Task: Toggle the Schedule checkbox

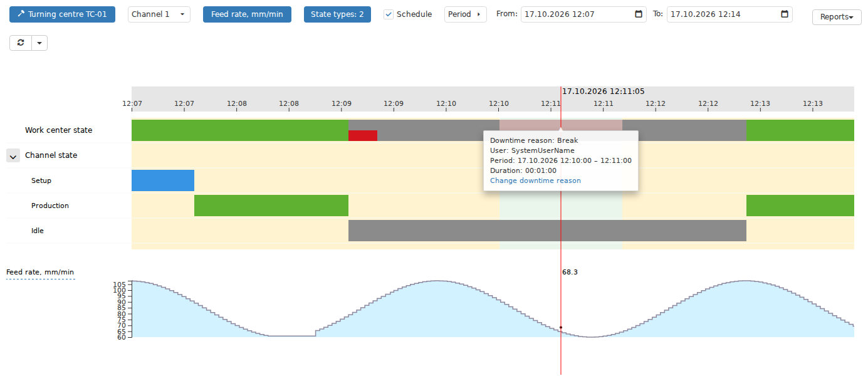Action: click(x=389, y=14)
